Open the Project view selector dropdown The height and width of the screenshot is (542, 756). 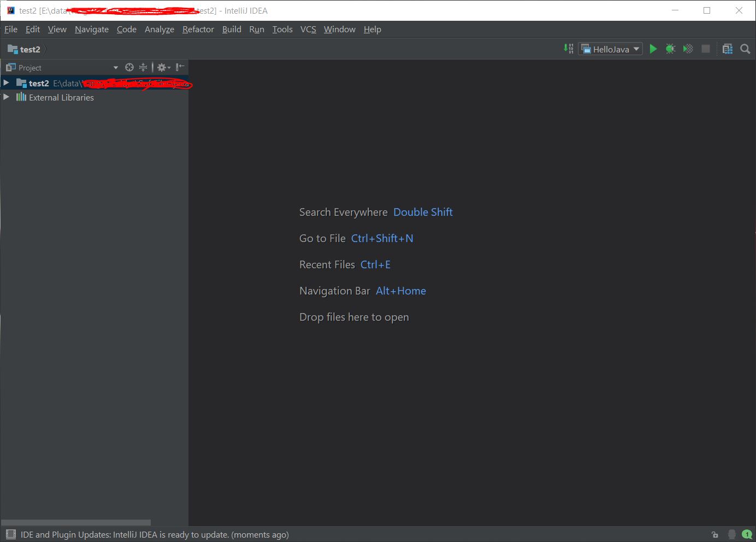point(115,68)
